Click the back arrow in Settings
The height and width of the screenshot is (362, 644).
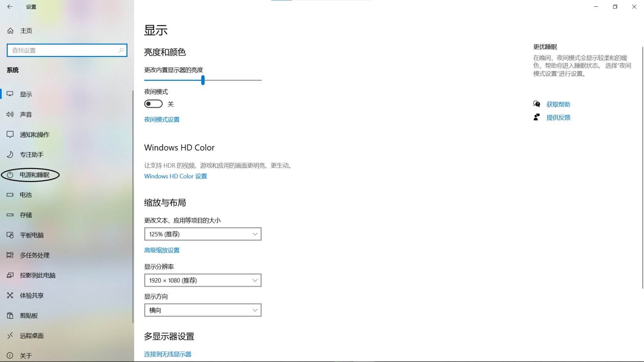click(10, 7)
